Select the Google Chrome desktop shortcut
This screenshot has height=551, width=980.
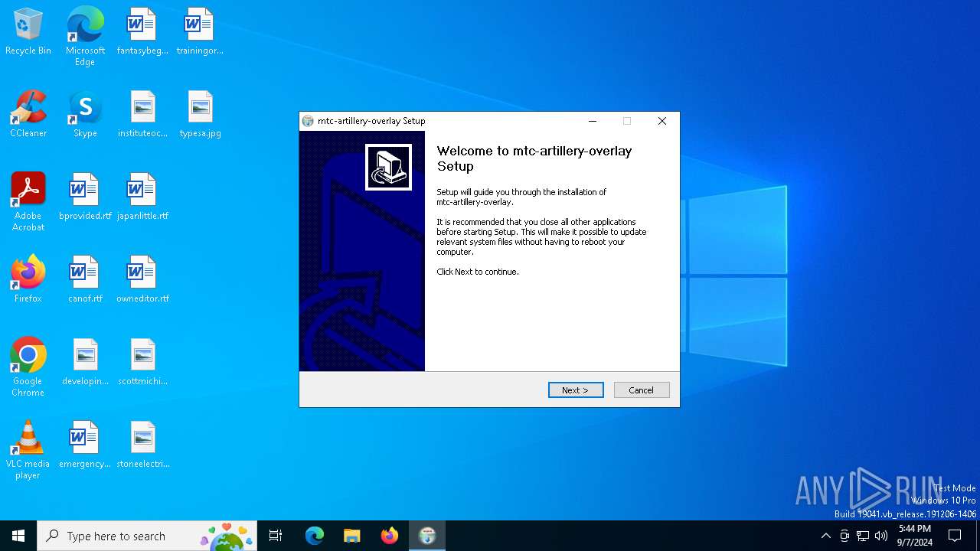[x=28, y=367]
